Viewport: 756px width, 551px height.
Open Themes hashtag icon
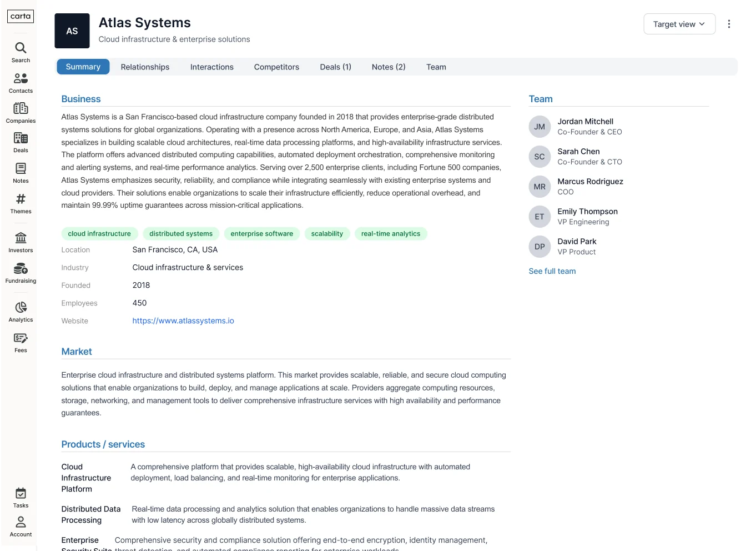[x=21, y=199]
